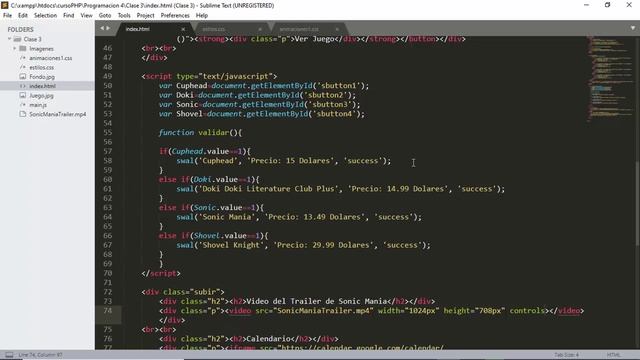
Task: Open the Edit menu
Action: (x=23, y=16)
